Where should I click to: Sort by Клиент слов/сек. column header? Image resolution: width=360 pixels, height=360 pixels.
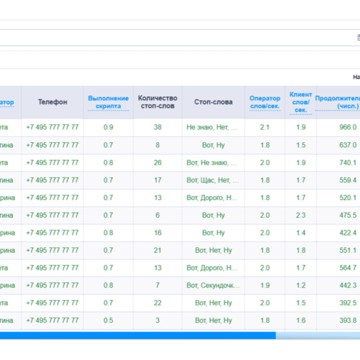pyautogui.click(x=300, y=102)
